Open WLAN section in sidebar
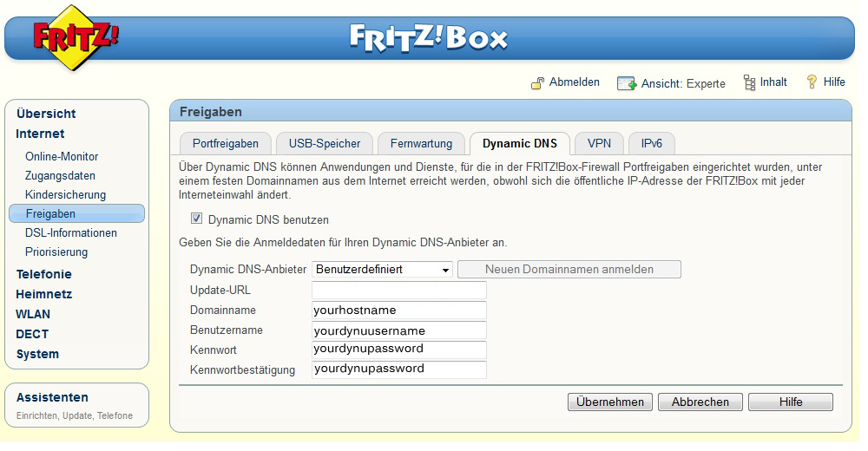868x451 pixels. (33, 314)
